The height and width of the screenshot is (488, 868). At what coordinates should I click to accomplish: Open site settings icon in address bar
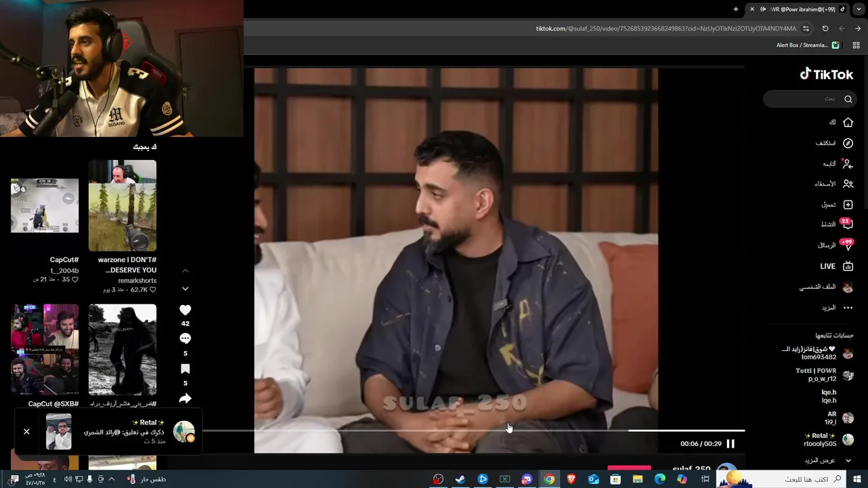[x=806, y=28]
